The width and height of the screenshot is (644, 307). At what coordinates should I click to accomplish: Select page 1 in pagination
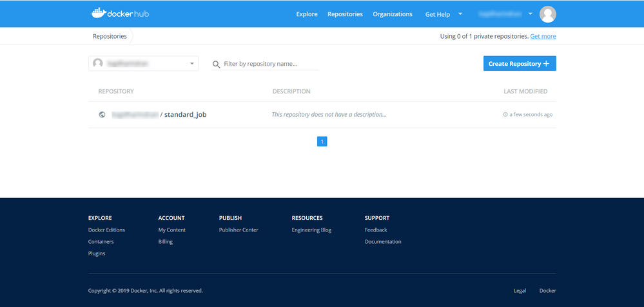322,141
